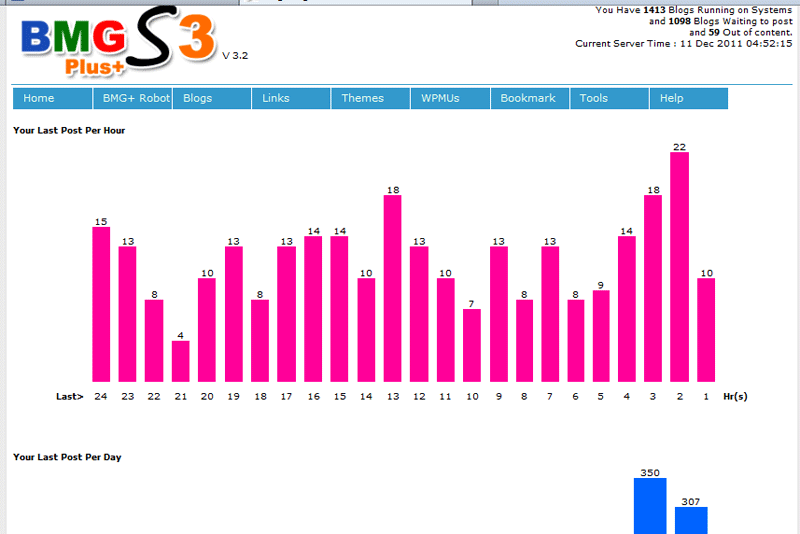
Task: Select the Links menu item
Action: click(291, 98)
